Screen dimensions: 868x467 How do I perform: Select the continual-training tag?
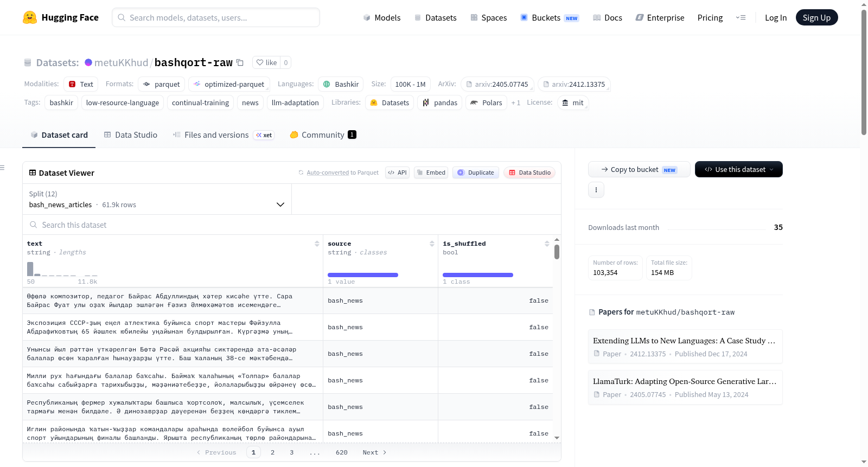point(201,103)
